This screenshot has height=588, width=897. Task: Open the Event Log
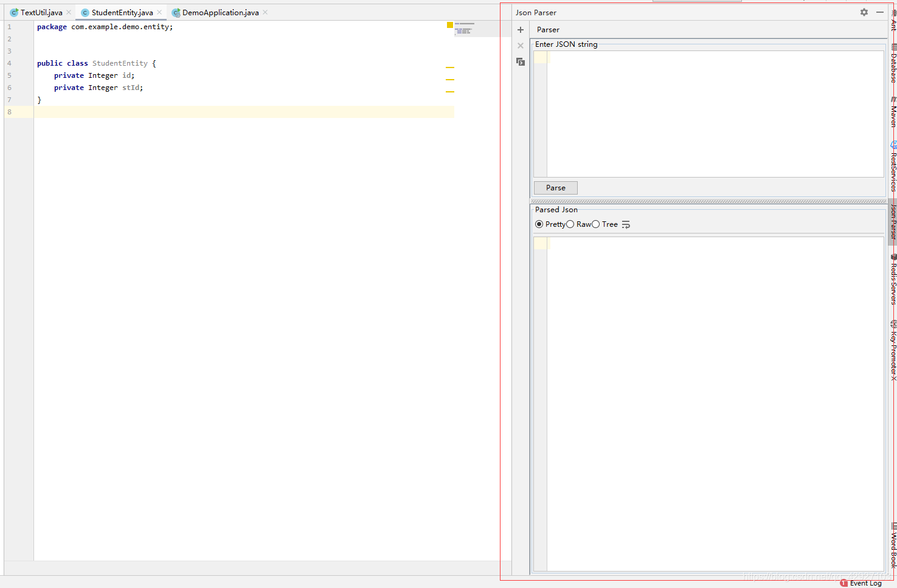point(861,583)
